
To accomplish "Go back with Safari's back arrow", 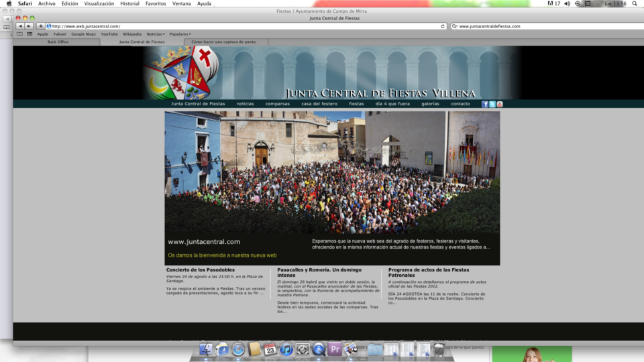I will coord(19,26).
